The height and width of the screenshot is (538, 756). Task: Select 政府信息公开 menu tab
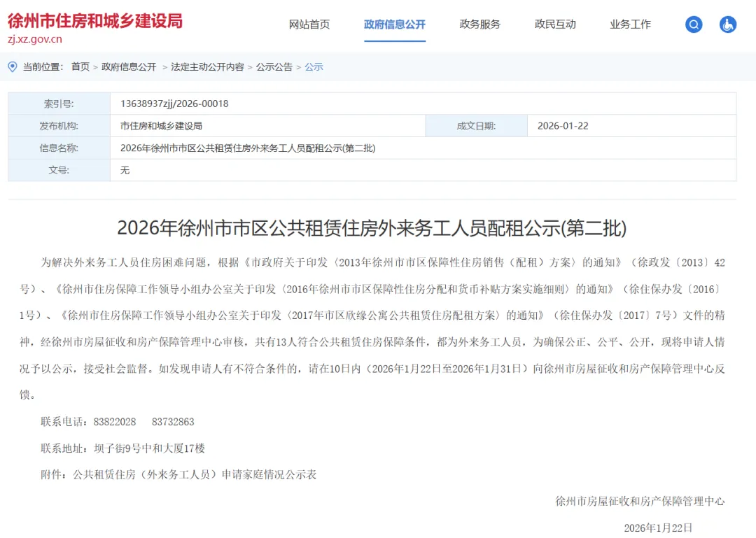394,24
